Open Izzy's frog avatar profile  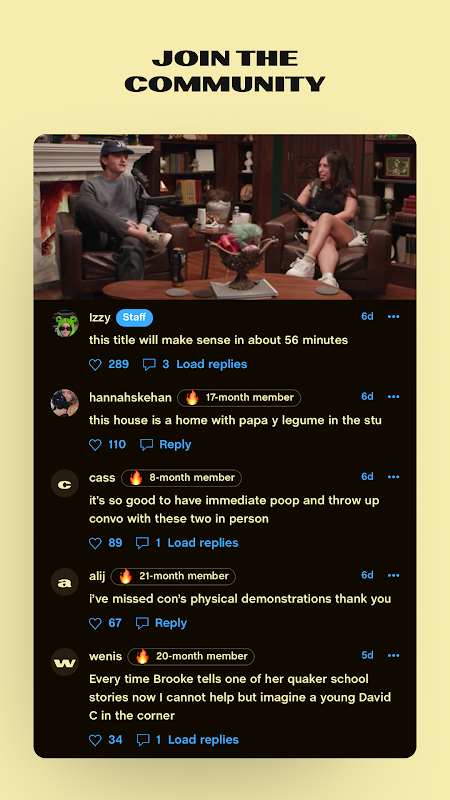pos(65,323)
